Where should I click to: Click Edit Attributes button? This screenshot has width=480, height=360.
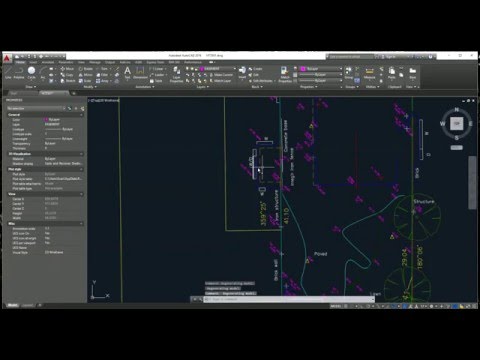[261, 81]
